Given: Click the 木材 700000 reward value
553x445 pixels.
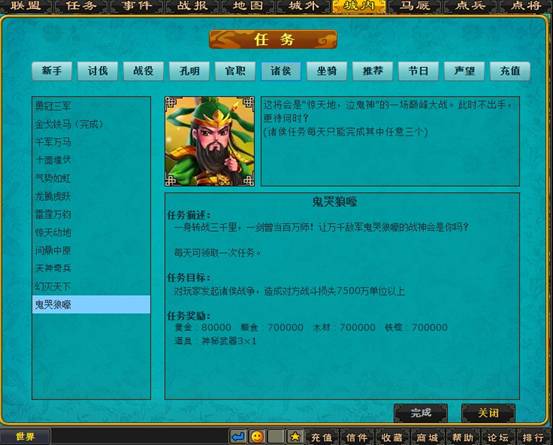Looking at the screenshot, I should (x=357, y=328).
